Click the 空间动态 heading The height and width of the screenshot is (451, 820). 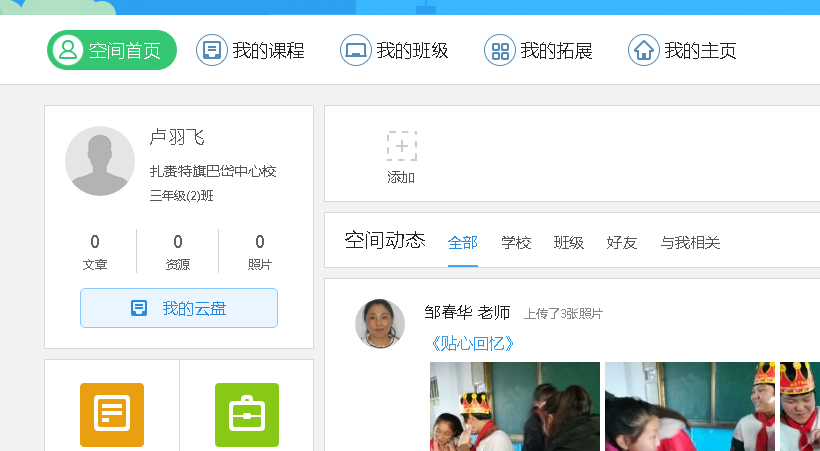coord(385,240)
